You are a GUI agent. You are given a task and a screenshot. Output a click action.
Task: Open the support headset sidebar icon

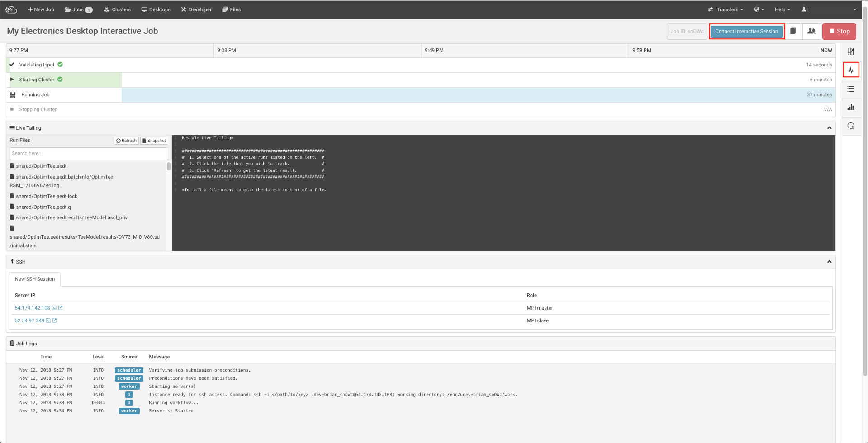[x=851, y=126]
